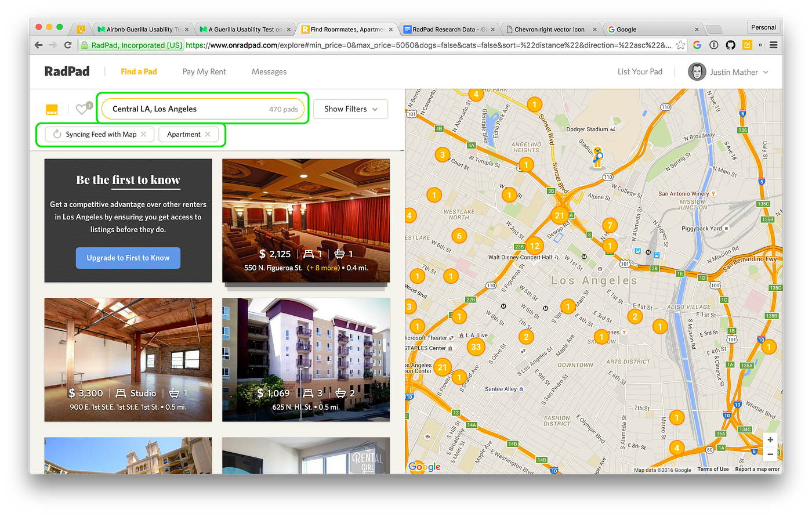812x516 pixels.
Task: Expand the extension overflow chevron
Action: pyautogui.click(x=761, y=45)
